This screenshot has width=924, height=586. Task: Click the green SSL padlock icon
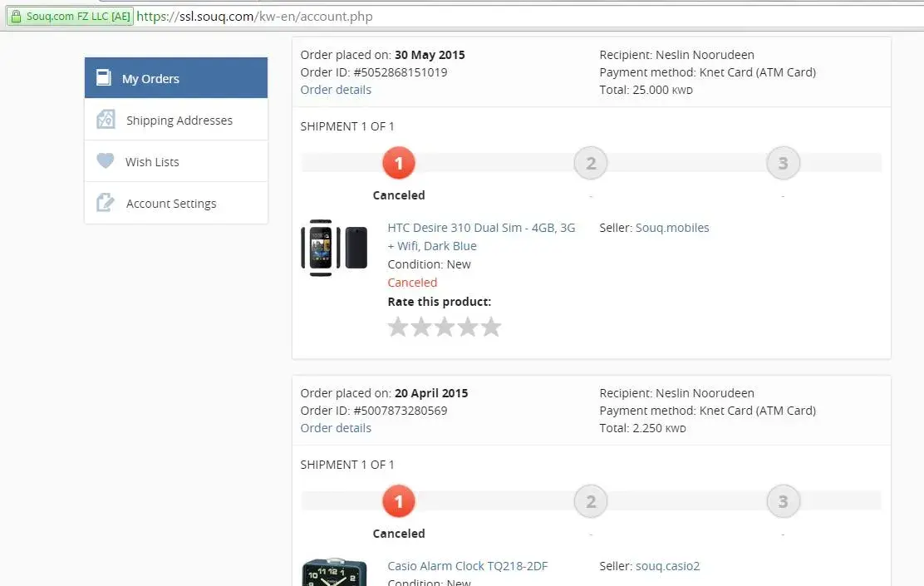(x=15, y=17)
